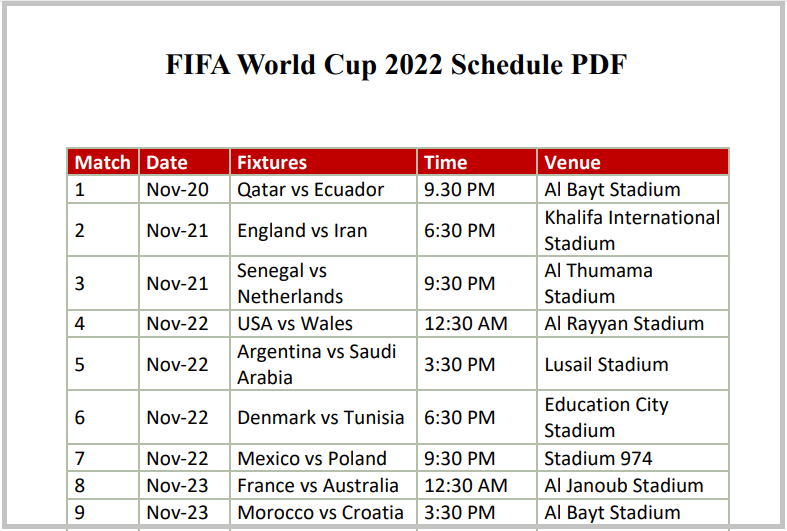Screen dimensions: 787x531
Task: Click the 'Al Rayyan Stadium' venue cell
Action: [624, 324]
